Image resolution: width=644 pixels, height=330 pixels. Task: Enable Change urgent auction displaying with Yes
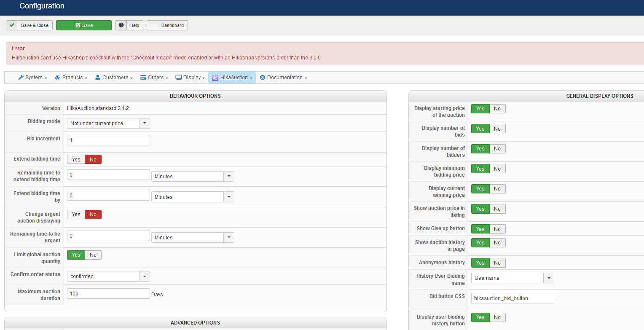[x=76, y=215]
